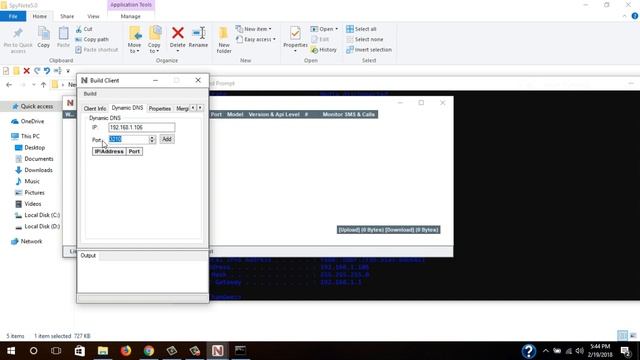Switch to the View ribbon tab

click(93, 16)
